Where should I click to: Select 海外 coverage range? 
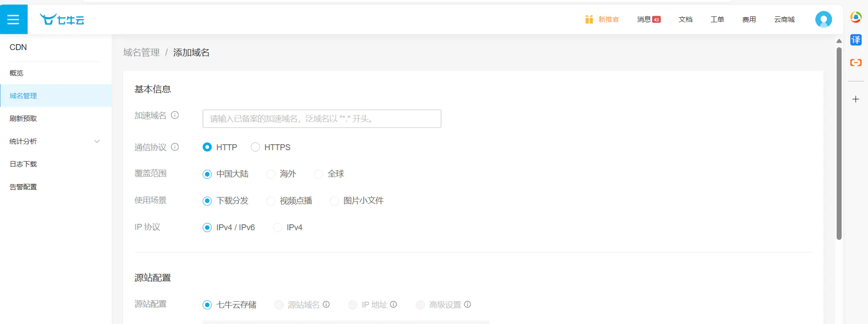coord(271,174)
